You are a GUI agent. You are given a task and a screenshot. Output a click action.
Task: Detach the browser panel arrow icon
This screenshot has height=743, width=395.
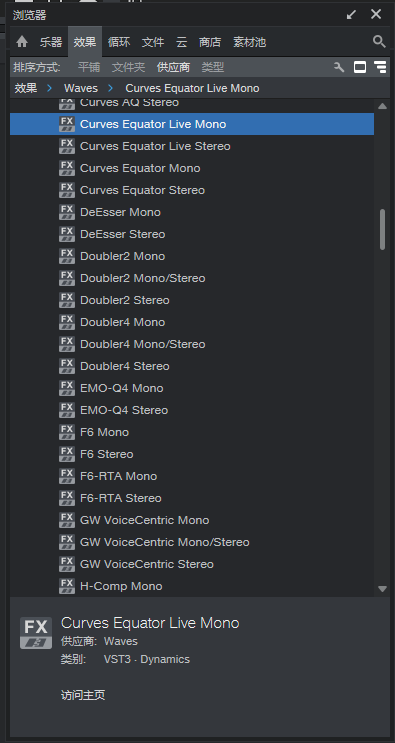[x=351, y=15]
